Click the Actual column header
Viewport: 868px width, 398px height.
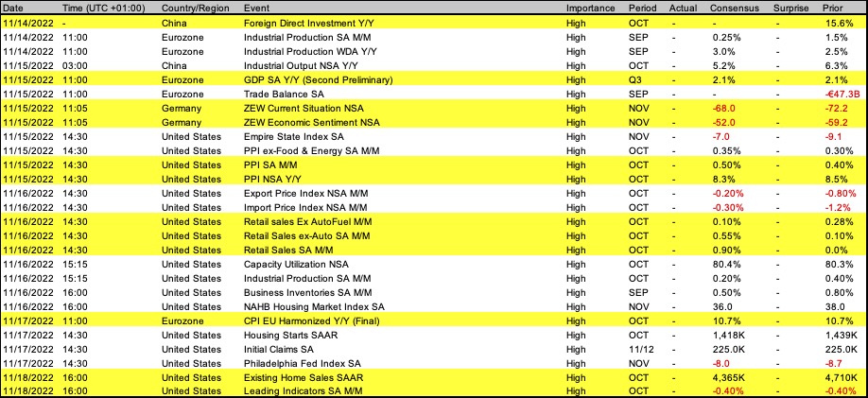point(683,9)
